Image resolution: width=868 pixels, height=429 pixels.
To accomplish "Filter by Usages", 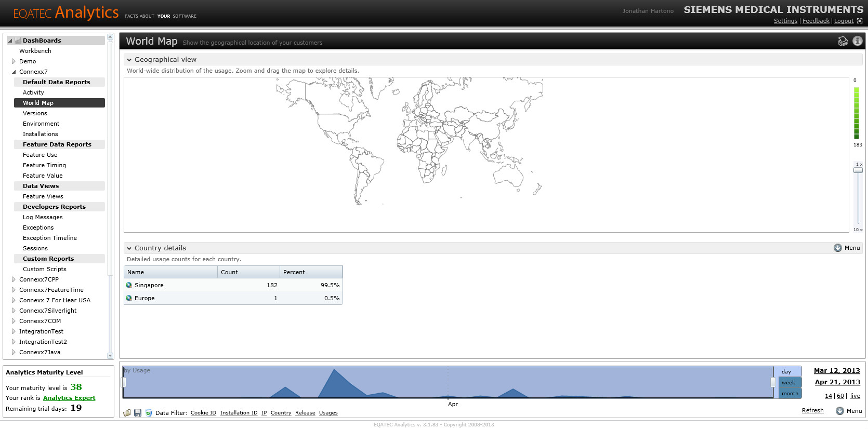I will tap(328, 413).
